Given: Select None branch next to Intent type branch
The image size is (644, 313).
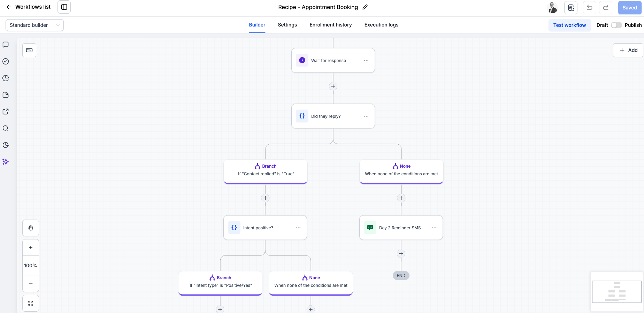Looking at the screenshot, I should tap(311, 283).
